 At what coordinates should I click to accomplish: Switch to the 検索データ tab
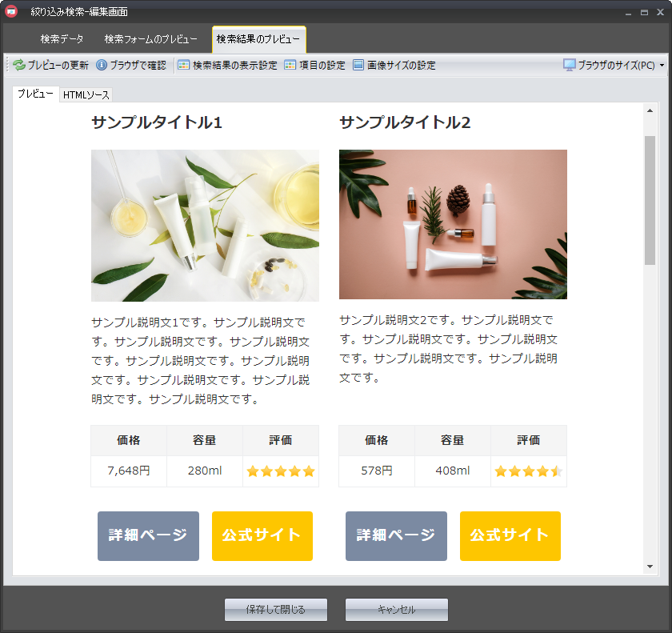click(x=62, y=39)
